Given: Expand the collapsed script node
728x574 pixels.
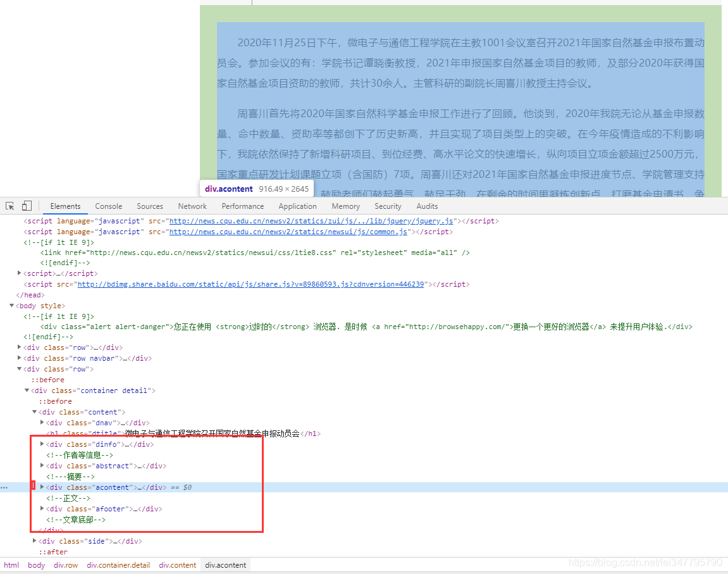Looking at the screenshot, I should pyautogui.click(x=19, y=273).
